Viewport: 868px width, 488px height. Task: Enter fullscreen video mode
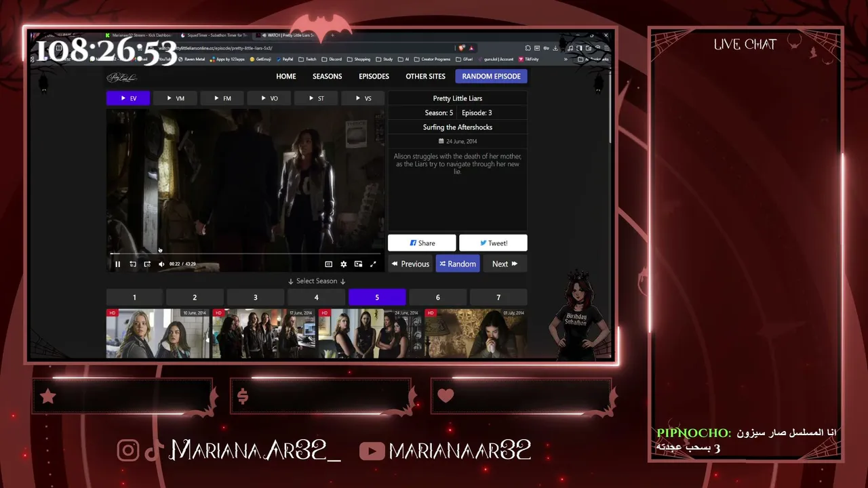pyautogui.click(x=373, y=264)
